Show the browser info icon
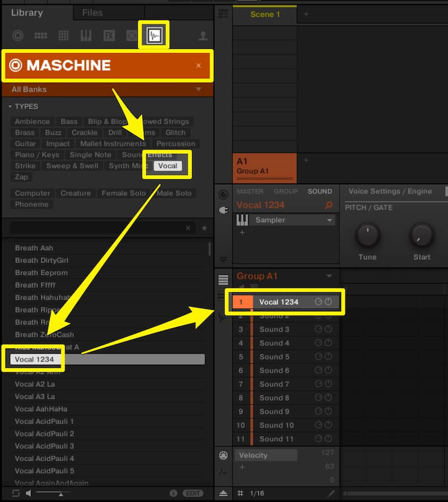448x502 pixels. [x=174, y=493]
